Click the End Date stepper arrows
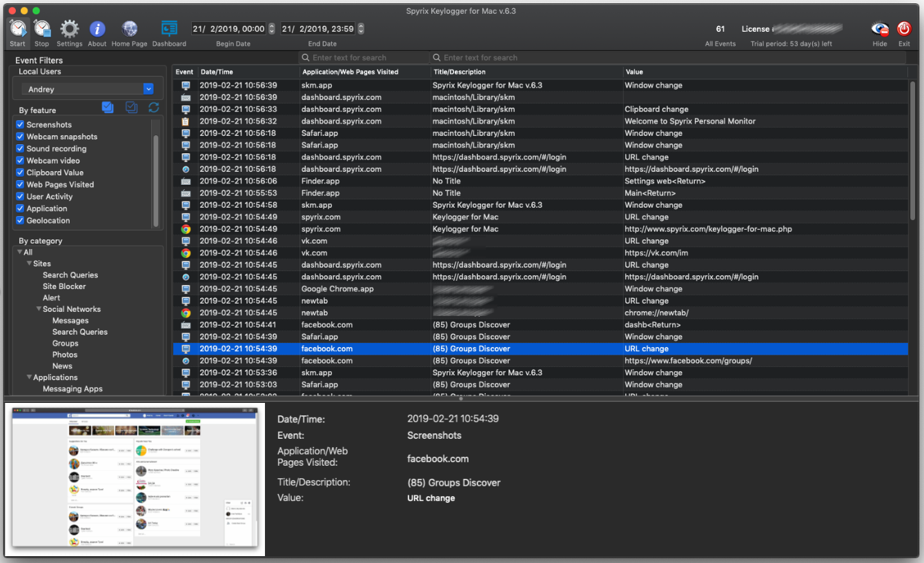Viewport: 924px width, 563px height. (x=361, y=29)
